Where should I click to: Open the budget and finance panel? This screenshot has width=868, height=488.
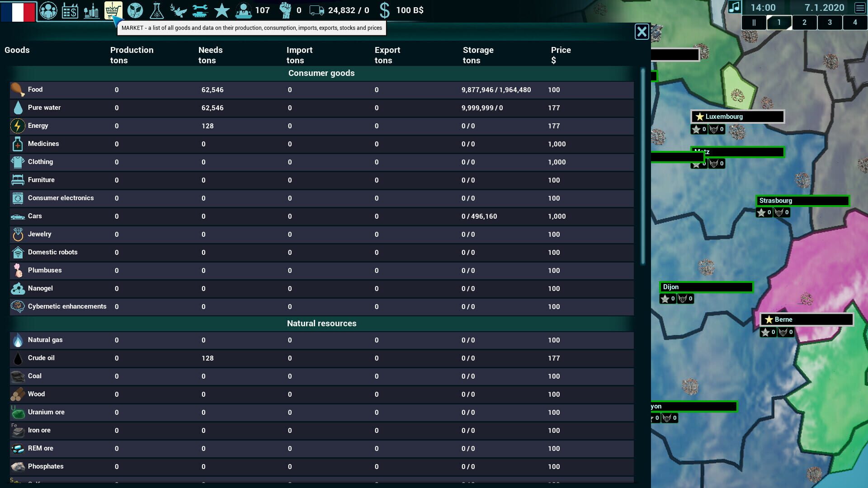[x=70, y=9]
